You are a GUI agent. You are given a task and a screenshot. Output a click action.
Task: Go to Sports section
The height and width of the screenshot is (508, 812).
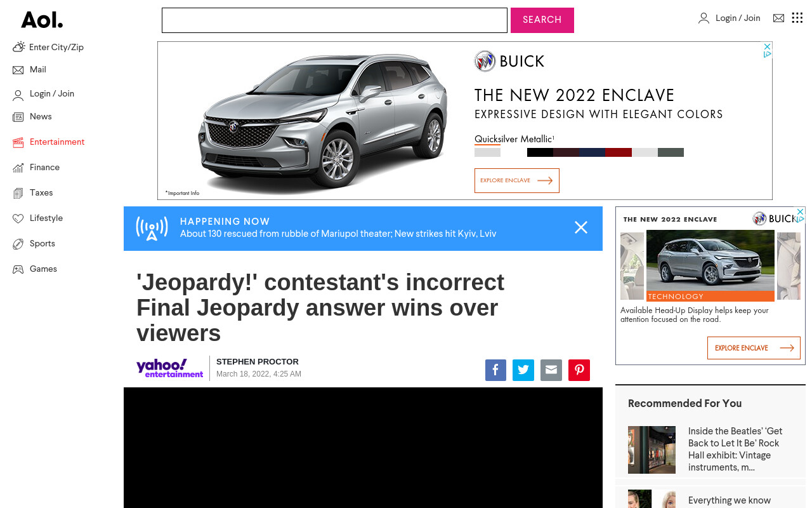(43, 244)
